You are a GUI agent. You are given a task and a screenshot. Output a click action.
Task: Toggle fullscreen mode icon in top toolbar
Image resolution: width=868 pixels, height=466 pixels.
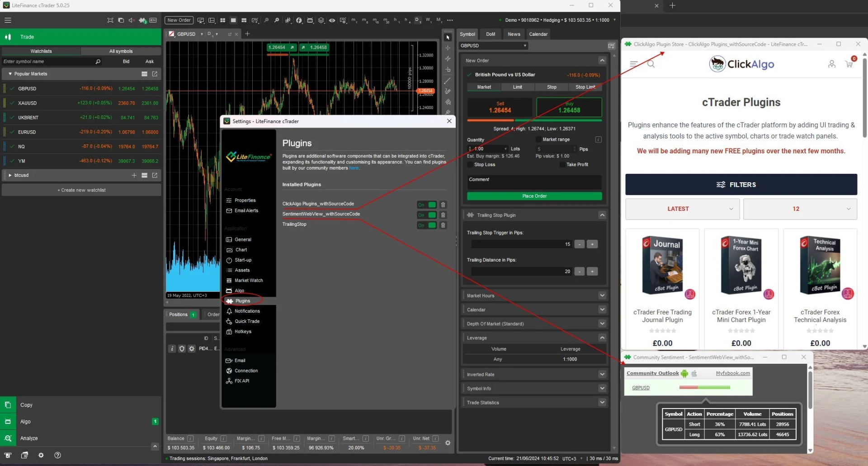point(110,20)
